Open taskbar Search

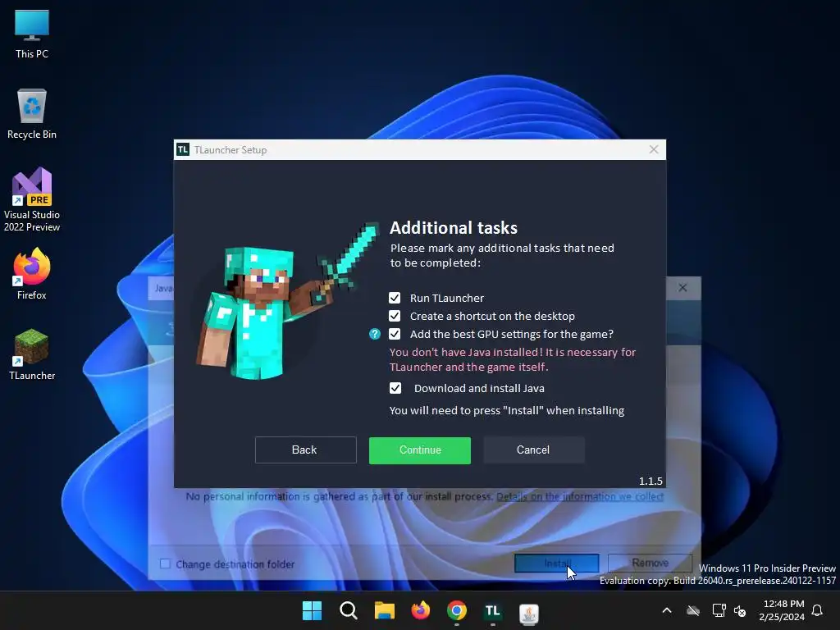(x=348, y=610)
